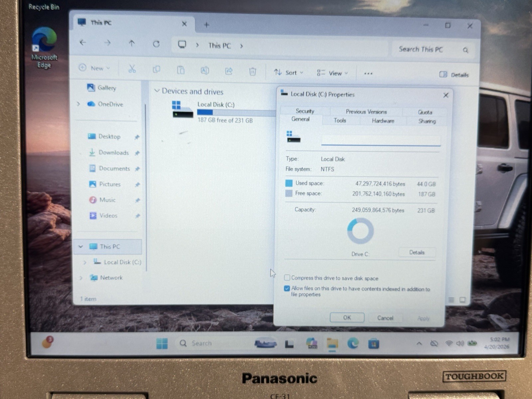The image size is (532, 399).
Task: Click the Copy icon in toolbar
Action: coord(156,69)
